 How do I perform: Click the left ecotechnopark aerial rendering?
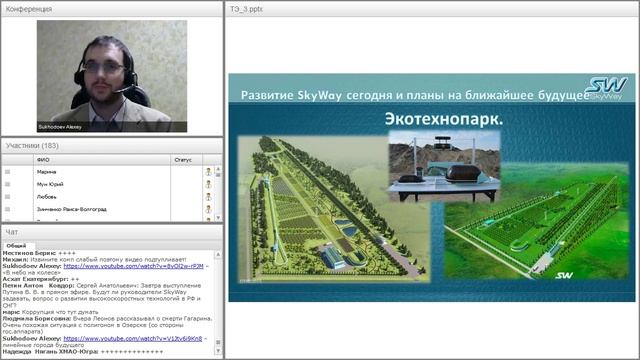(x=333, y=209)
